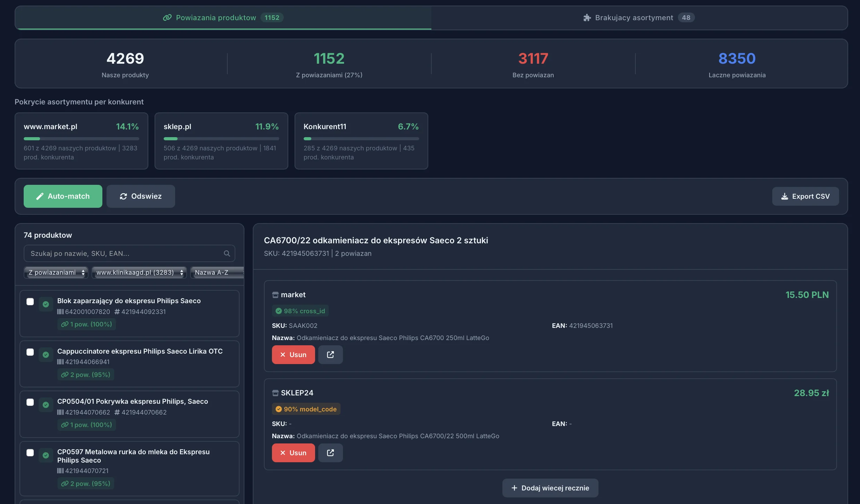Open the Z powiazaniami filter dropdown
This screenshot has width=860, height=504.
click(56, 273)
